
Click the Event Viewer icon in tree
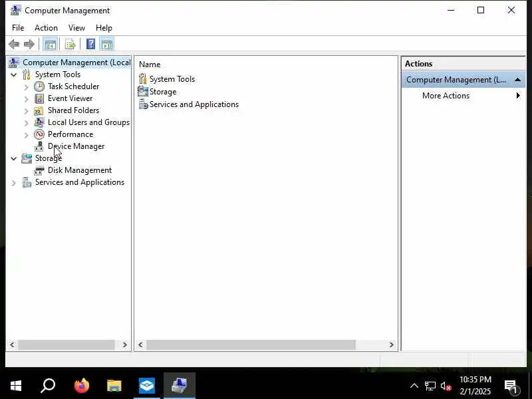point(39,98)
